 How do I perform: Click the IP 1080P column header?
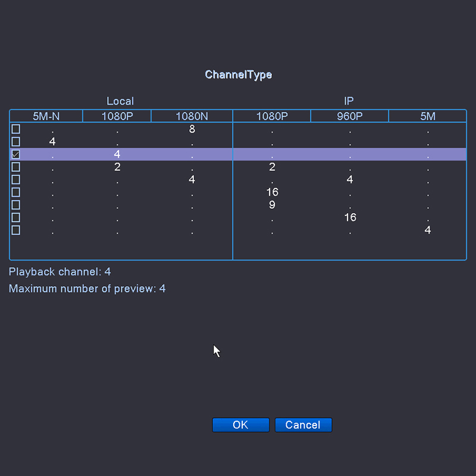272,116
